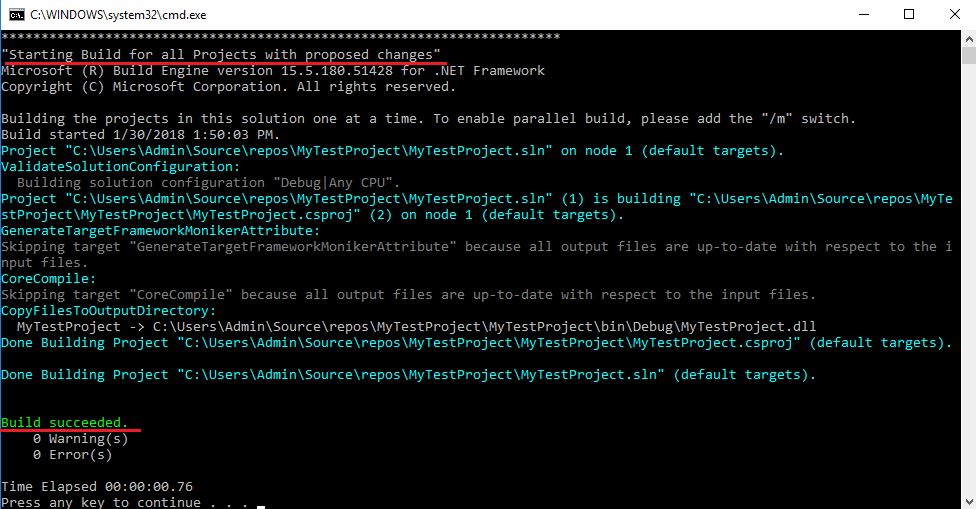Click the vertical scrollbar thumb
976x509 pixels.
click(x=969, y=55)
